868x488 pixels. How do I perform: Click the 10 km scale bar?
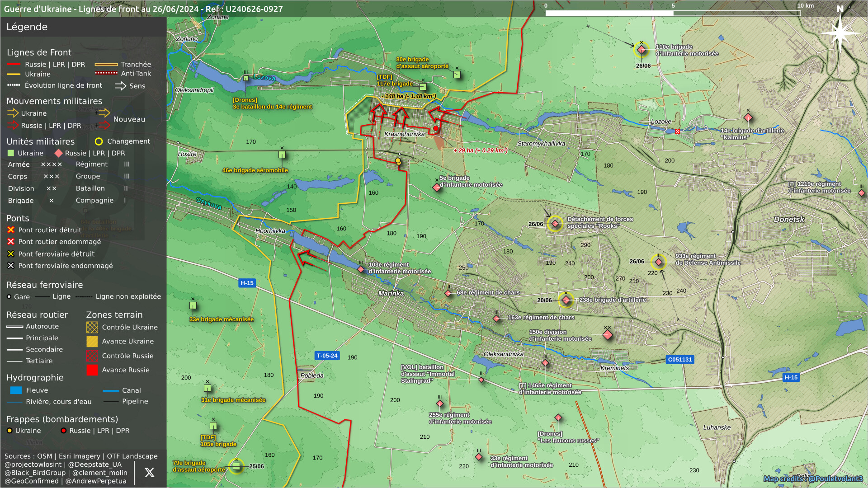click(x=673, y=13)
